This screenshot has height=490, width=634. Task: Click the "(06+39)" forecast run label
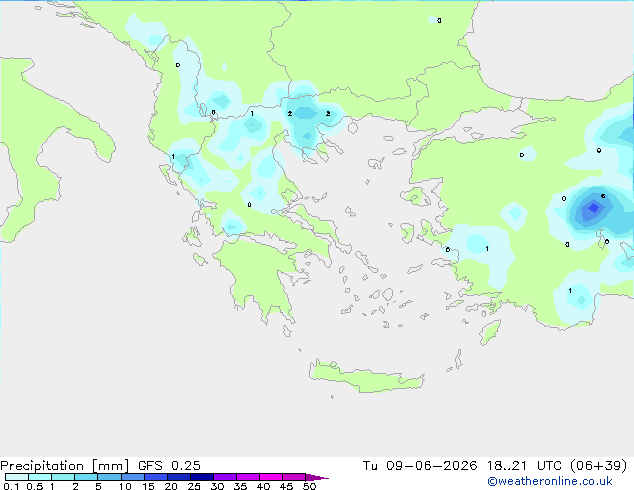click(598, 466)
